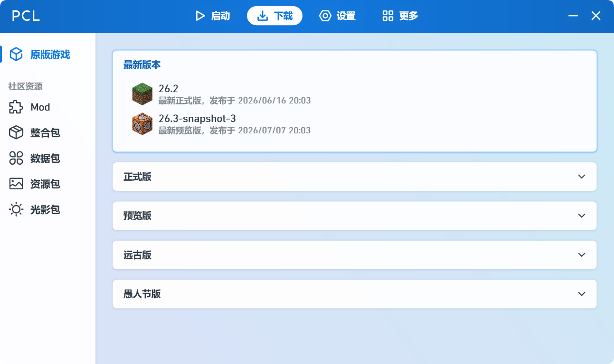
Task: Click the cube icon beside 原版游戏
Action: [16, 55]
